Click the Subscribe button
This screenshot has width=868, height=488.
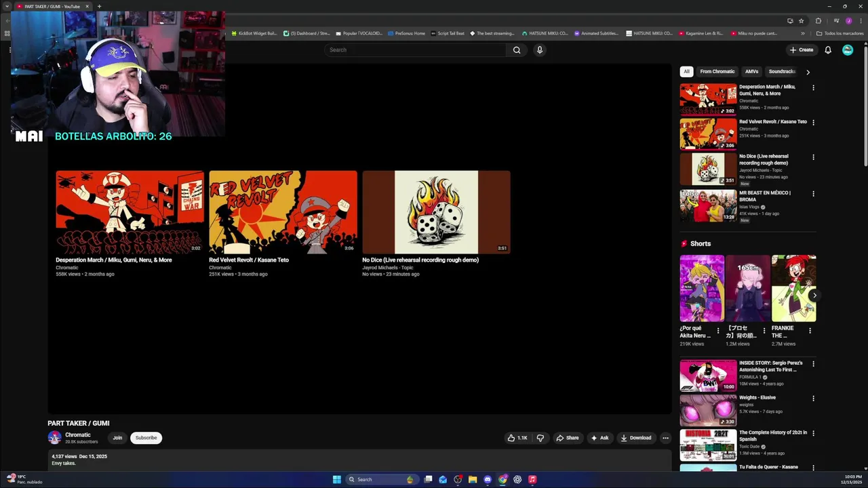coord(146,438)
